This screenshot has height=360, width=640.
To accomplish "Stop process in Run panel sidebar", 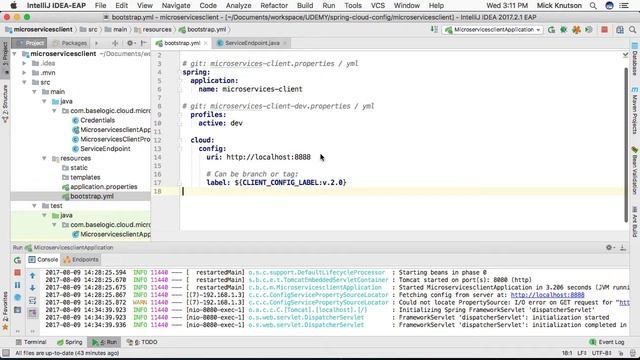I will [17, 272].
